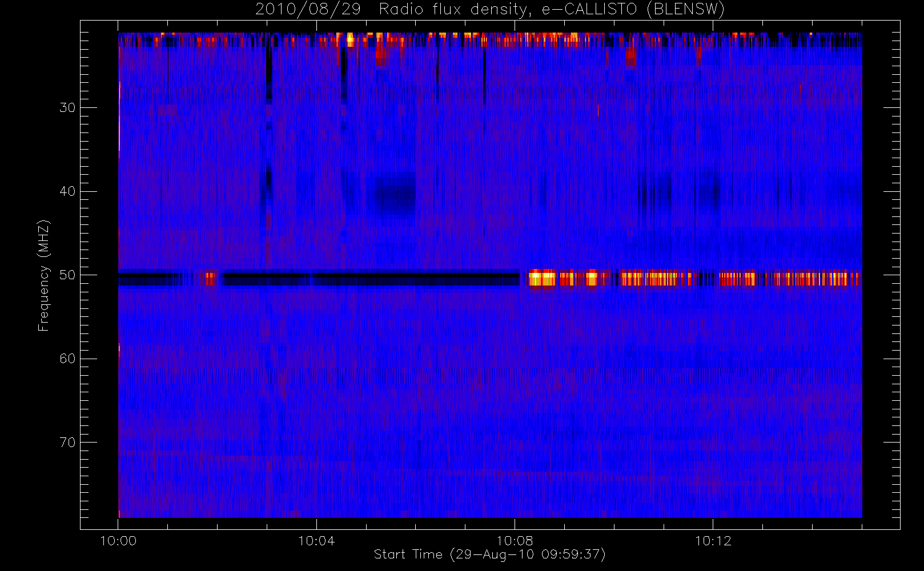Click the 30 MHz frequency tick label
924x571 pixels.
pyautogui.click(x=67, y=107)
